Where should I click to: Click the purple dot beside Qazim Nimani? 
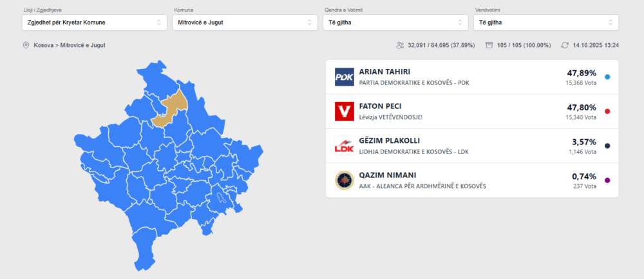click(607, 180)
